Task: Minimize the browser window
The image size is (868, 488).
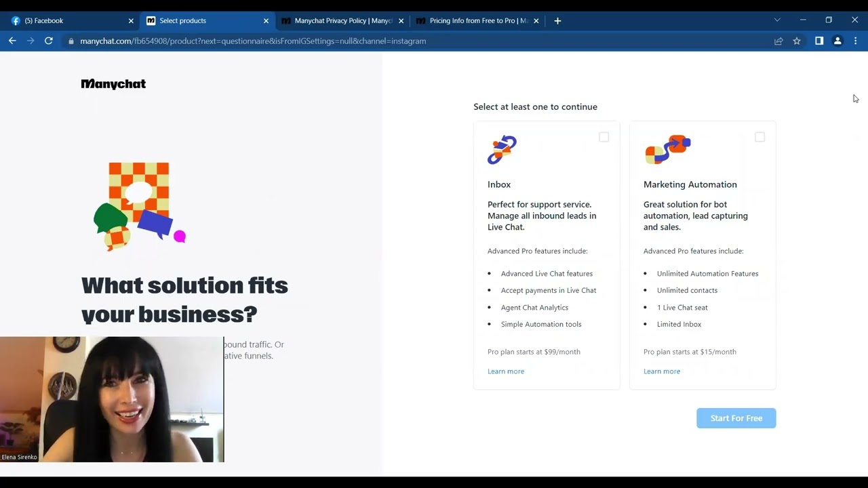Action: [x=803, y=20]
